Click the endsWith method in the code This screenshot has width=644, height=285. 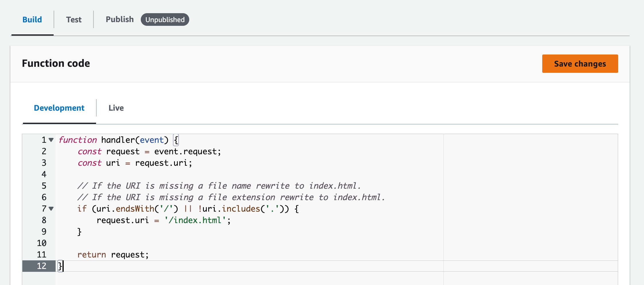tap(135, 209)
